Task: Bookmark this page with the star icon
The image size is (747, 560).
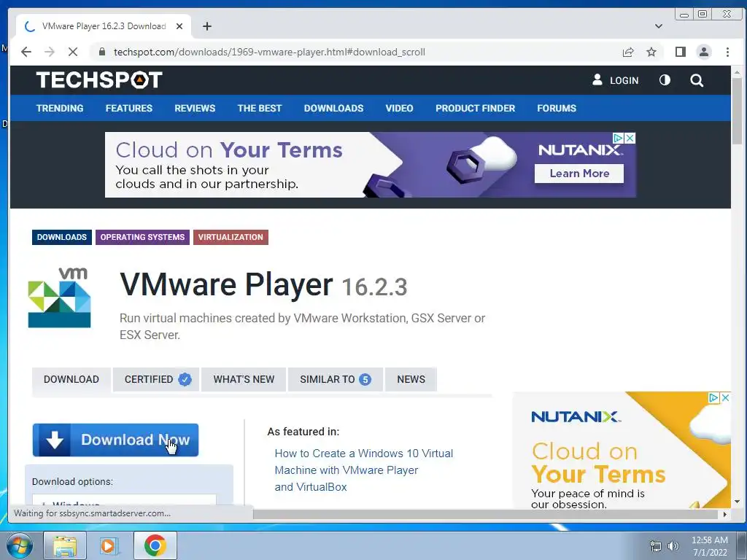Action: tap(651, 52)
